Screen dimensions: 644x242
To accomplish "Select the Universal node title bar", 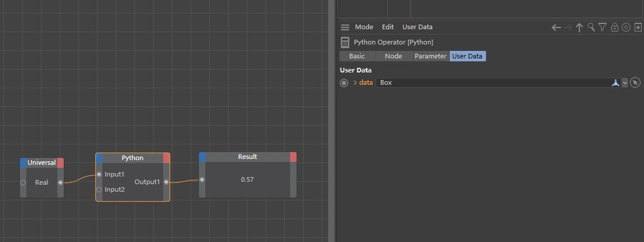I will (x=42, y=163).
